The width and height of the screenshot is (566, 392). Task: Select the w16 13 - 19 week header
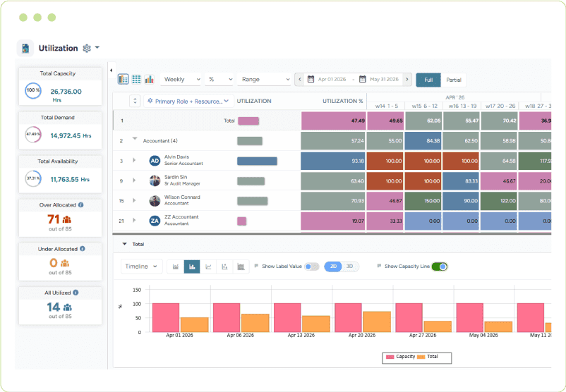(x=462, y=106)
